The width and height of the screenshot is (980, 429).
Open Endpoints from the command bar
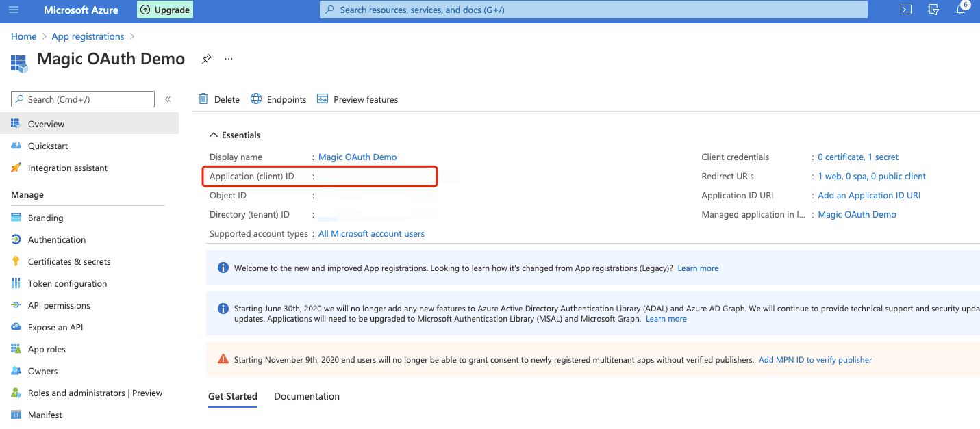[x=278, y=99]
